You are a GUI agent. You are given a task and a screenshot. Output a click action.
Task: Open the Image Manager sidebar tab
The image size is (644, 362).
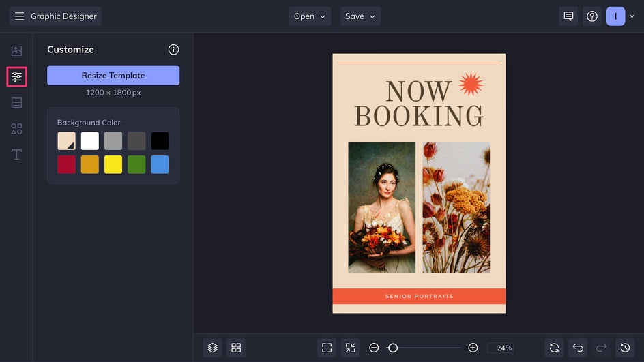pyautogui.click(x=16, y=50)
